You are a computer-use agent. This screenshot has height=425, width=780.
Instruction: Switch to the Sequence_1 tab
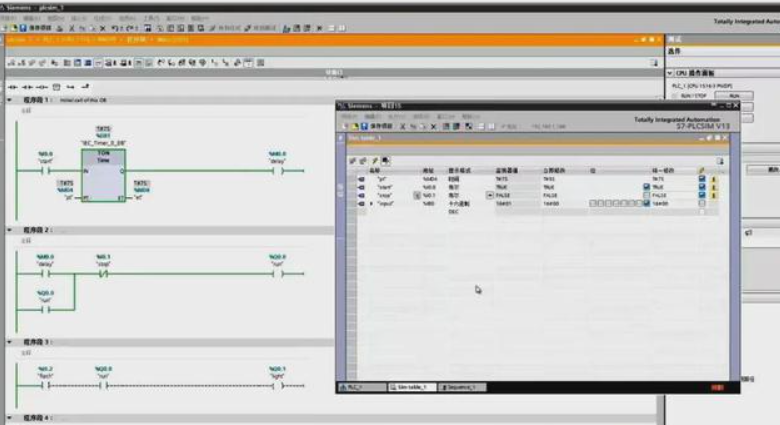462,387
